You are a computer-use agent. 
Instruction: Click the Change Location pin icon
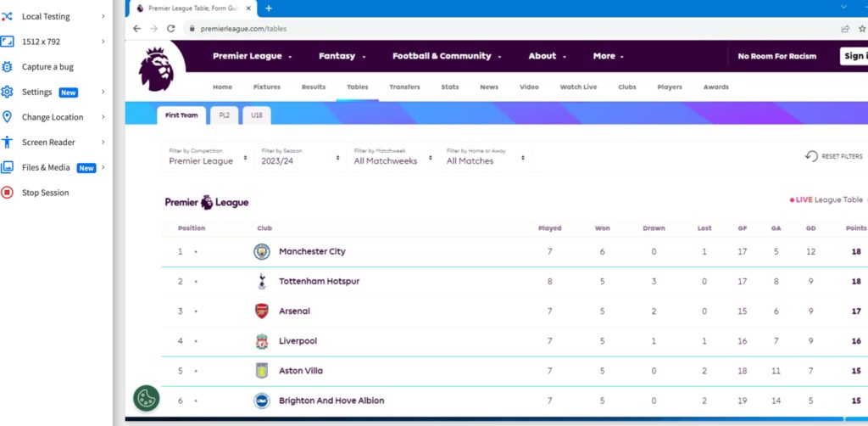click(x=7, y=117)
